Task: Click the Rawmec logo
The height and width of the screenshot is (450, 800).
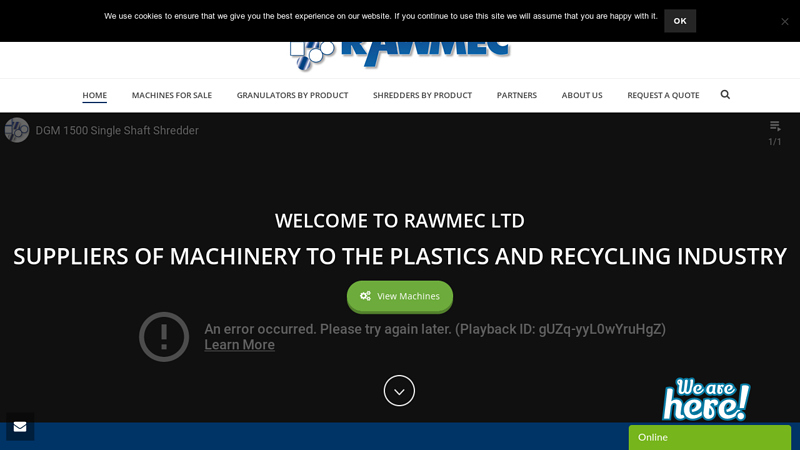Action: click(x=399, y=55)
